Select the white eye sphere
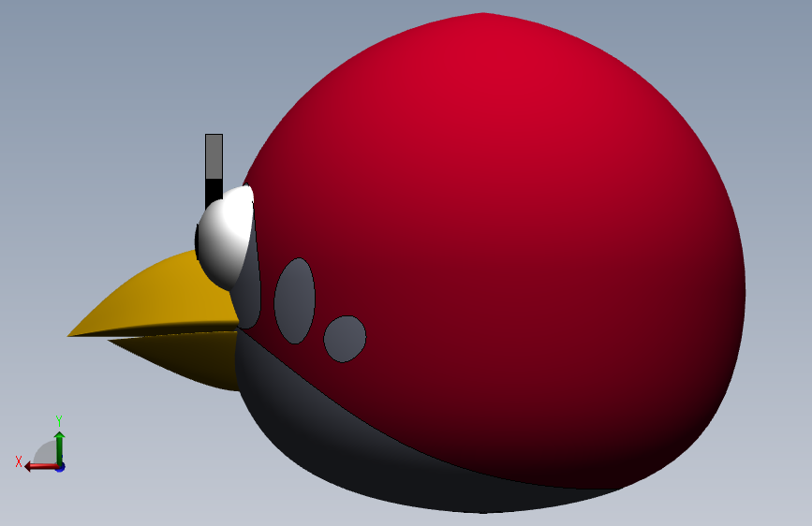The width and height of the screenshot is (812, 526). click(x=226, y=238)
